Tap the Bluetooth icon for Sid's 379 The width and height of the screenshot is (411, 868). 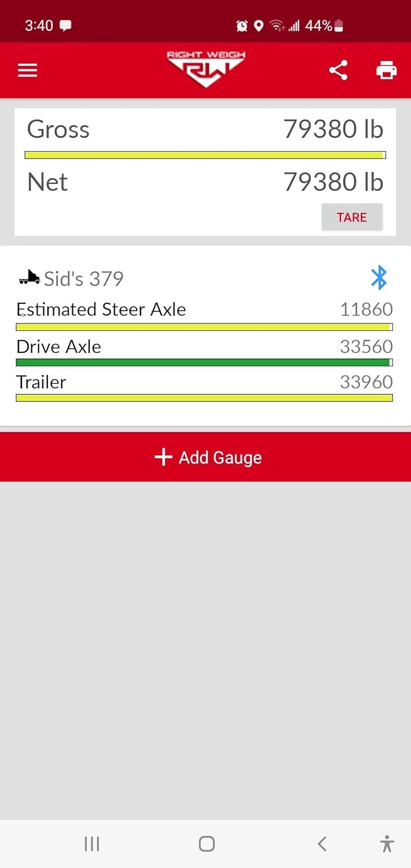(379, 278)
